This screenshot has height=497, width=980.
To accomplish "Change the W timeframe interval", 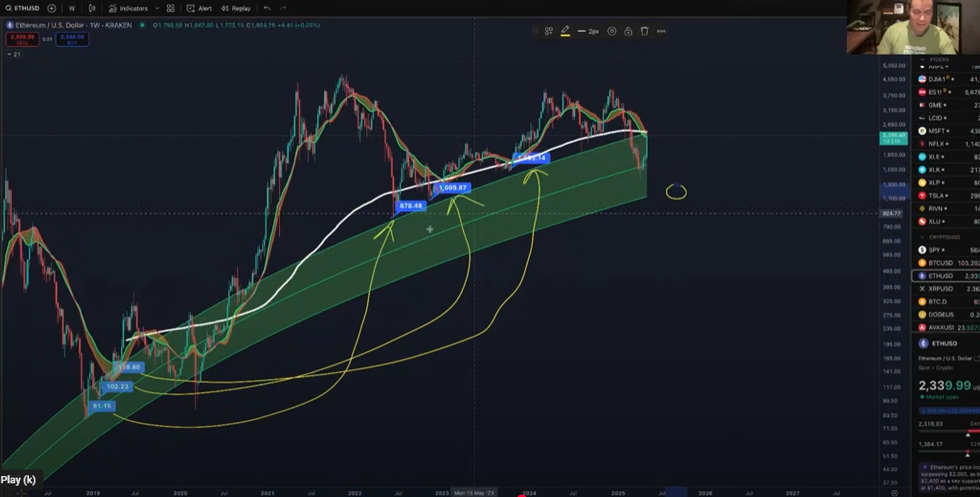I will (72, 8).
